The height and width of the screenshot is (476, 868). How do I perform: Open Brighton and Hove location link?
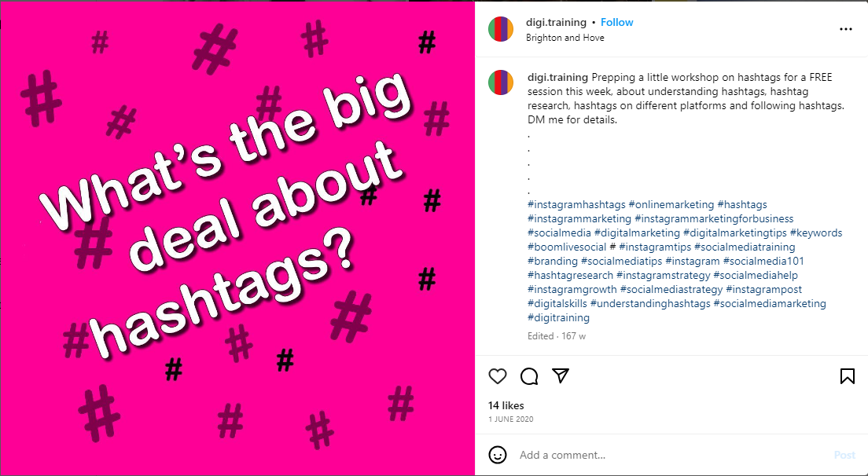coord(565,38)
